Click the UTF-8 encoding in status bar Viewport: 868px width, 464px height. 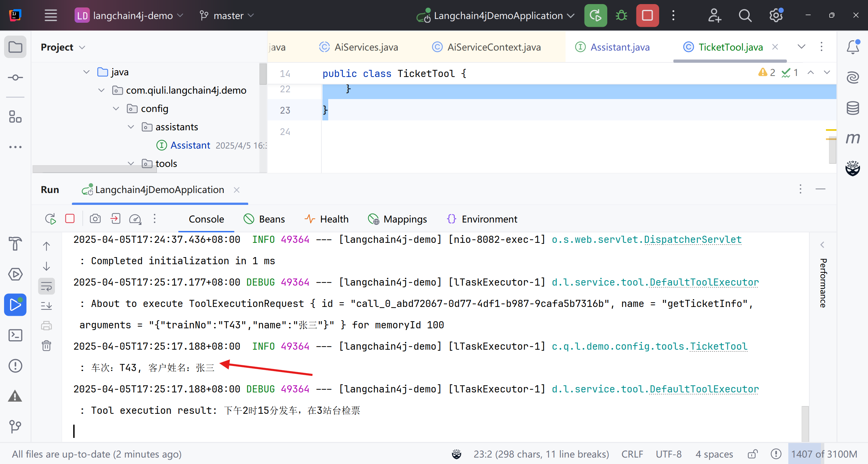pos(668,454)
